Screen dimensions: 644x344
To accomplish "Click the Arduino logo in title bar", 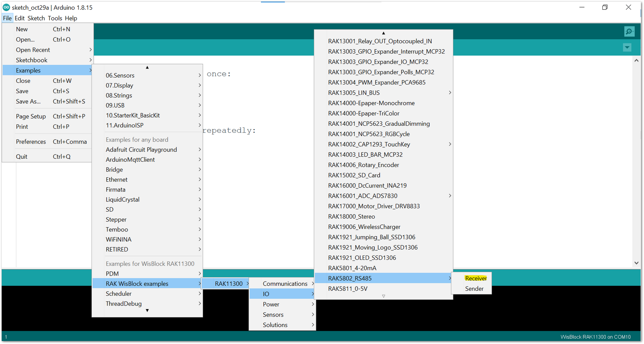I will pyautogui.click(x=6, y=7).
